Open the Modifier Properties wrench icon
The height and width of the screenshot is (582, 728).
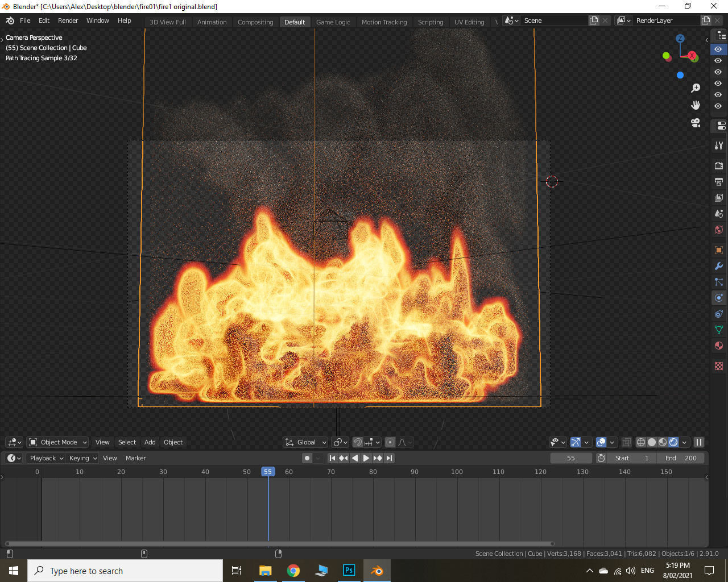pyautogui.click(x=718, y=265)
